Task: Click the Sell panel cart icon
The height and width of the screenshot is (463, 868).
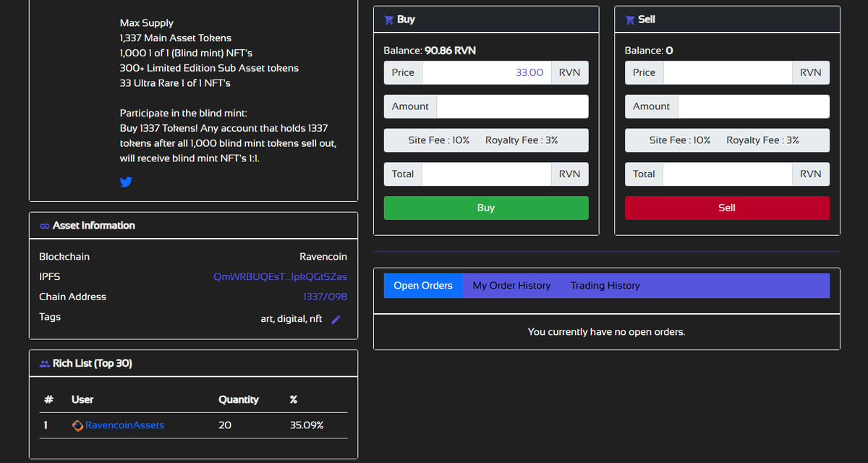Action: (x=629, y=20)
